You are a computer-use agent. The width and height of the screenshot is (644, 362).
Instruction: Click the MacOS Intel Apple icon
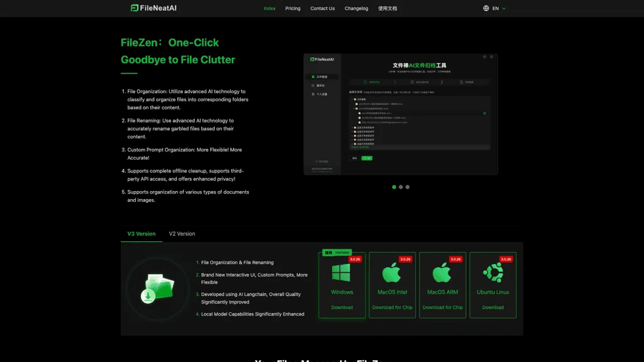click(x=392, y=273)
